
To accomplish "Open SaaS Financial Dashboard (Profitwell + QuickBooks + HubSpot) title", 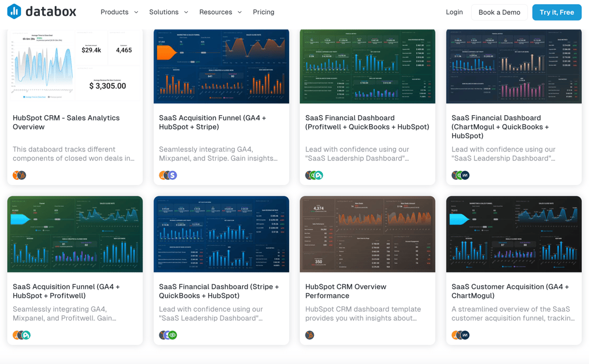I will point(367,123).
